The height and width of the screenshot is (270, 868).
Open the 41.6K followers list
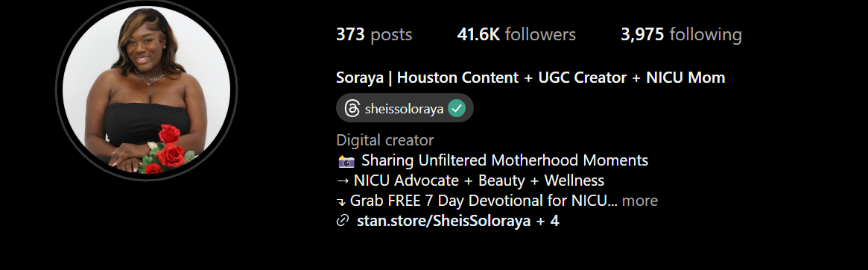pos(516,34)
